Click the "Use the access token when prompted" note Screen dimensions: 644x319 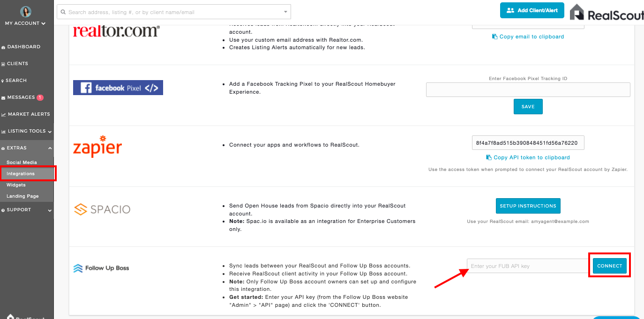[528, 170]
